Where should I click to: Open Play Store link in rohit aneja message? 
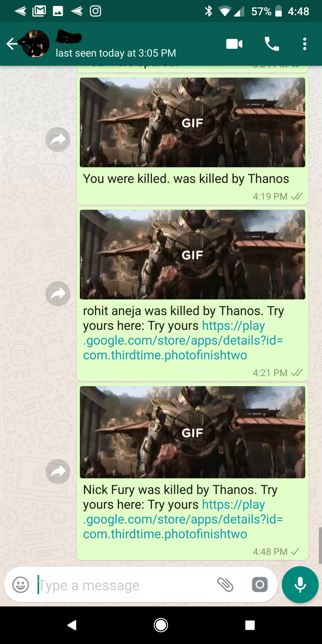[x=183, y=341]
